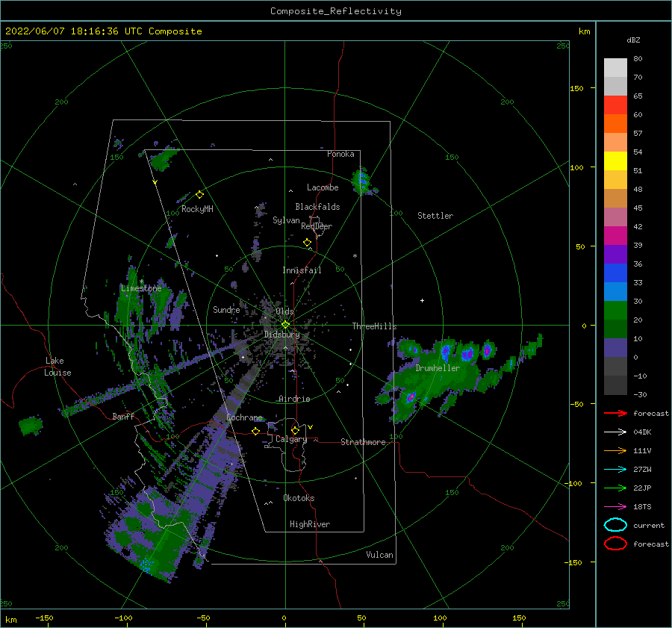Click the Drumheller city label
This screenshot has width=672, height=628.
tap(438, 368)
